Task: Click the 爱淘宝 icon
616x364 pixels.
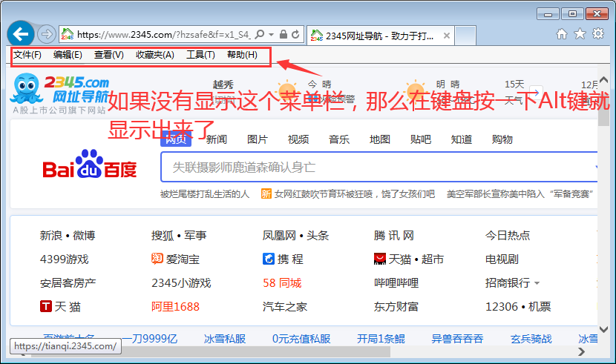Action: pyautogui.click(x=157, y=259)
